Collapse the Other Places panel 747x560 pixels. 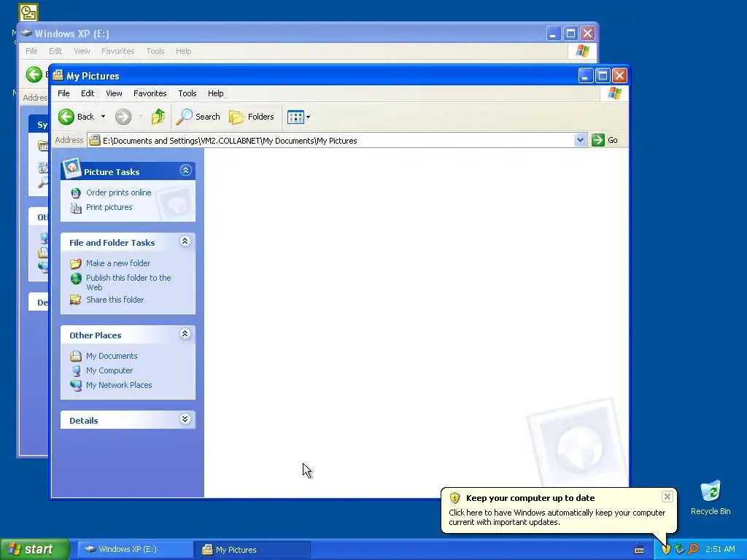coord(185,334)
